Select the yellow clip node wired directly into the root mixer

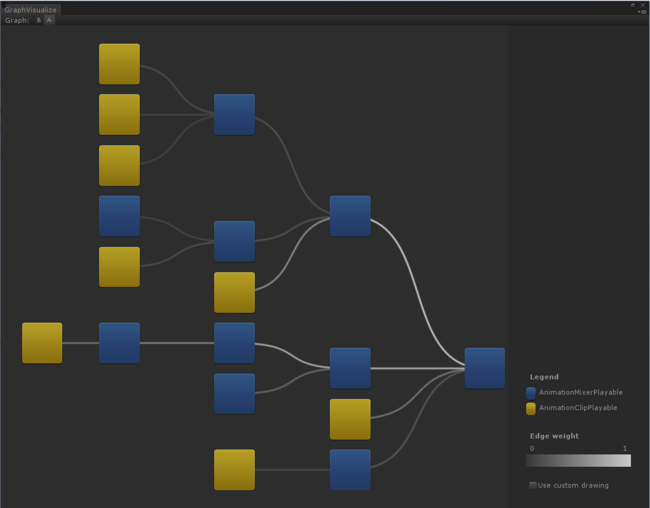tap(350, 419)
